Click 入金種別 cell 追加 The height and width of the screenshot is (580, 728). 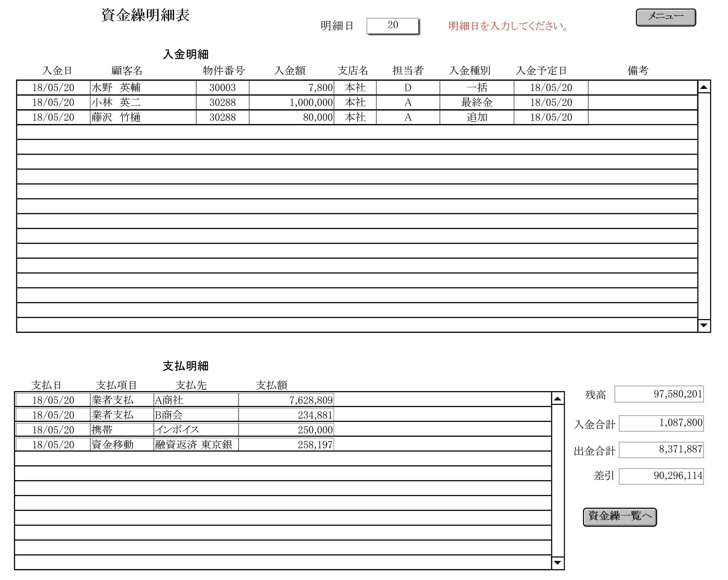coord(477,117)
